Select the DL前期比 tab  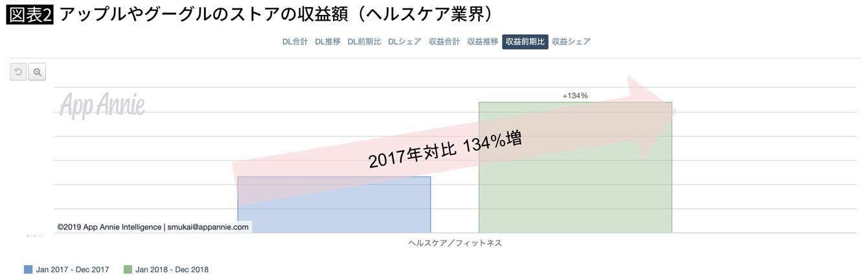point(364,41)
